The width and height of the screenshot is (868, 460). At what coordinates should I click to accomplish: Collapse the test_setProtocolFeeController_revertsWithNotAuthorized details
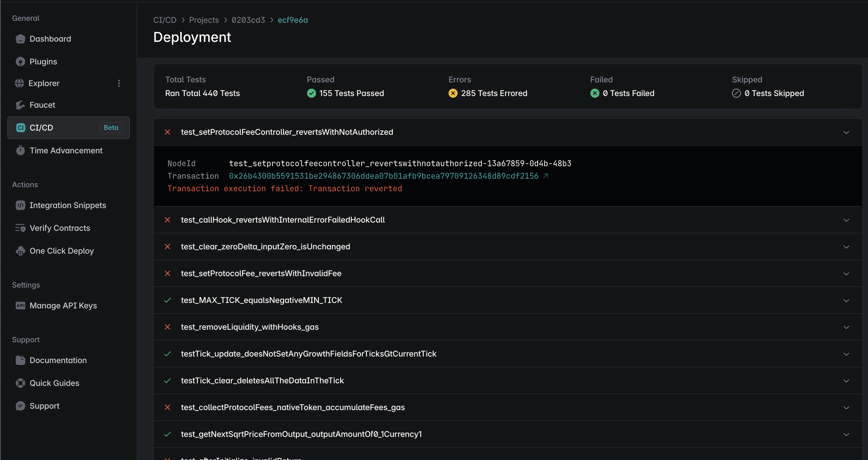point(846,132)
